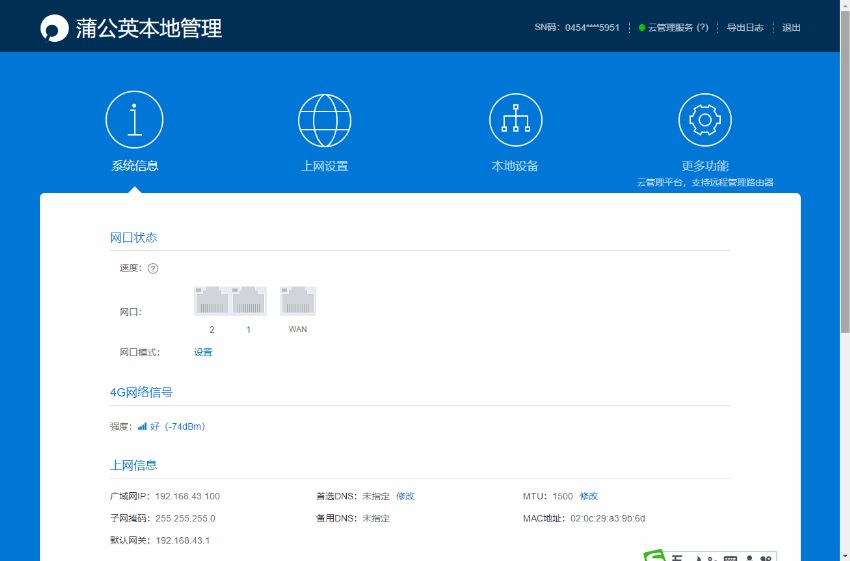The height and width of the screenshot is (561, 850).
Task: Click LAN port 1 icon
Action: (x=249, y=301)
